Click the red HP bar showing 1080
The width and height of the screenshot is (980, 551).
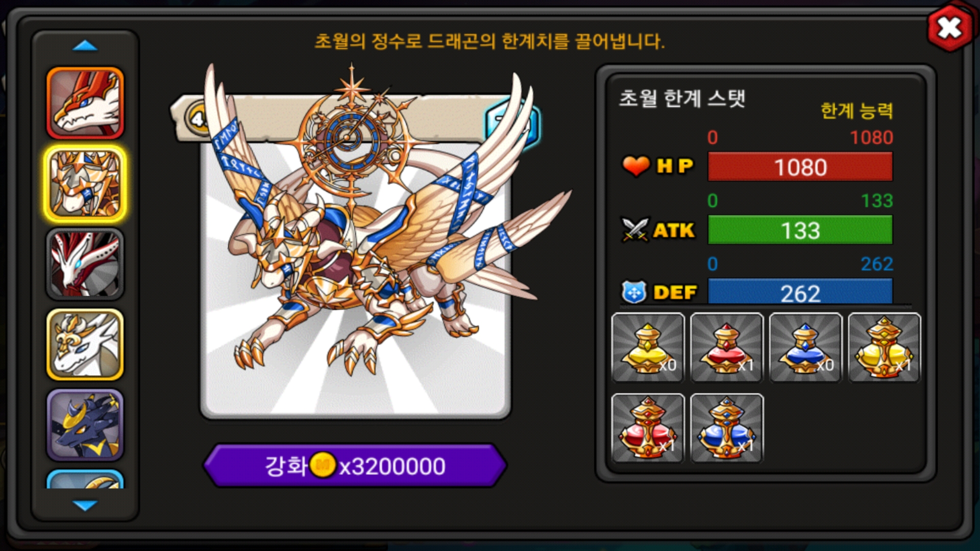(800, 167)
